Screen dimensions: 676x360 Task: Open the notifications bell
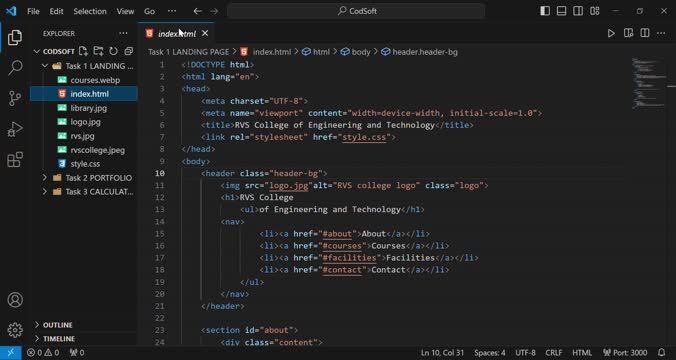pyautogui.click(x=661, y=353)
